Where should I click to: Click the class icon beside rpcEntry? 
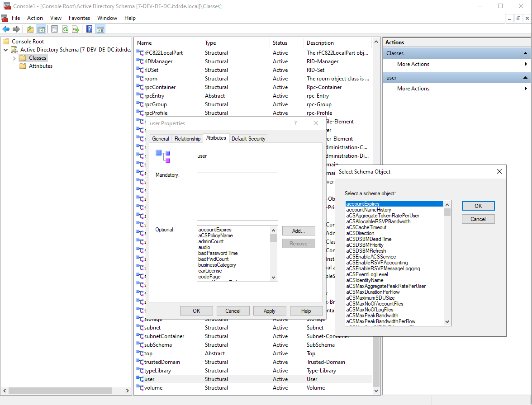click(x=140, y=96)
